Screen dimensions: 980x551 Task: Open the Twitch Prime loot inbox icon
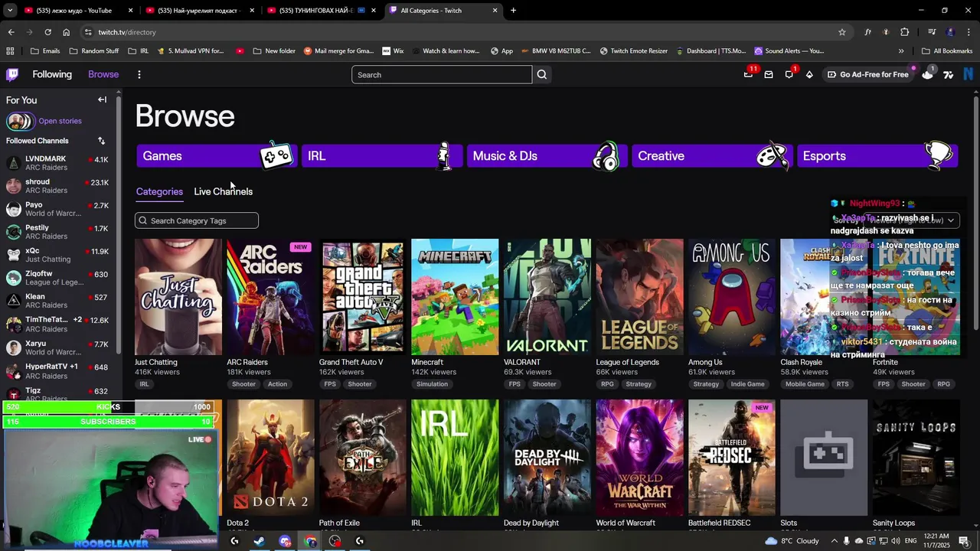click(749, 74)
